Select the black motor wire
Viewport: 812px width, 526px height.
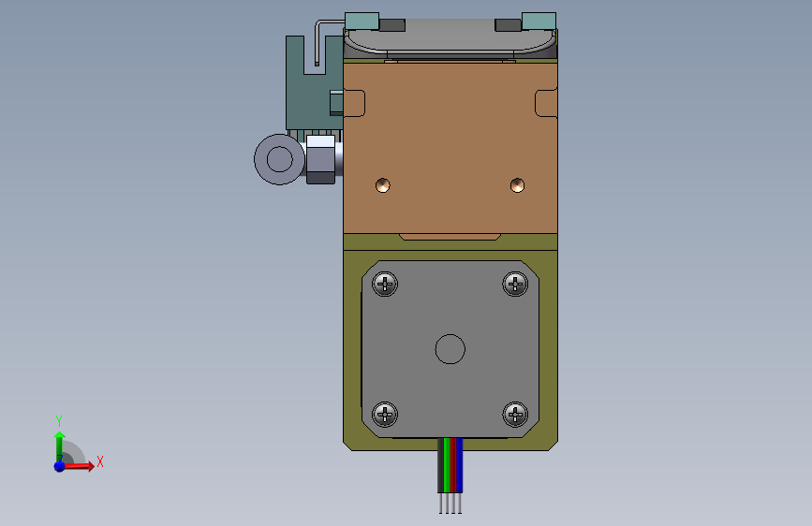(x=441, y=465)
